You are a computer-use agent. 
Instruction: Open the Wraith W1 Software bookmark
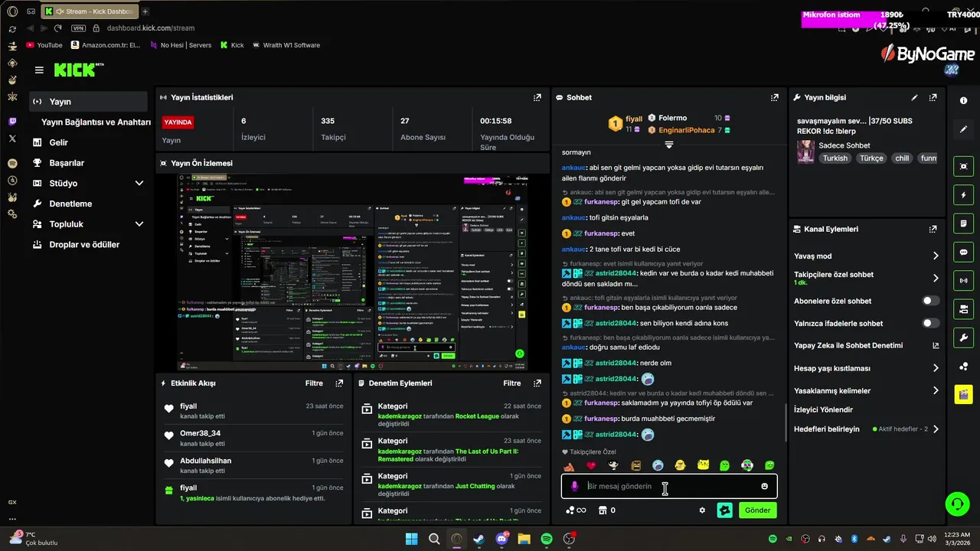(286, 45)
